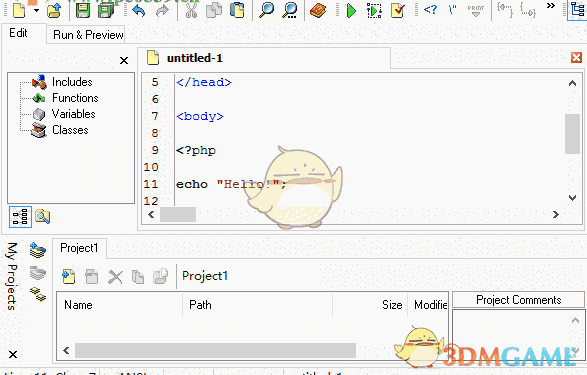Select the Variables tree node

[73, 114]
